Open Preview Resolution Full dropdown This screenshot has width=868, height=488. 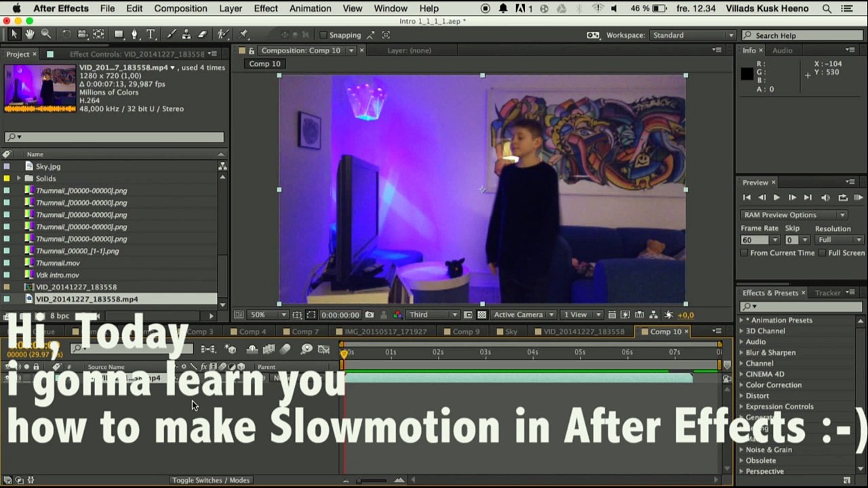tap(840, 240)
